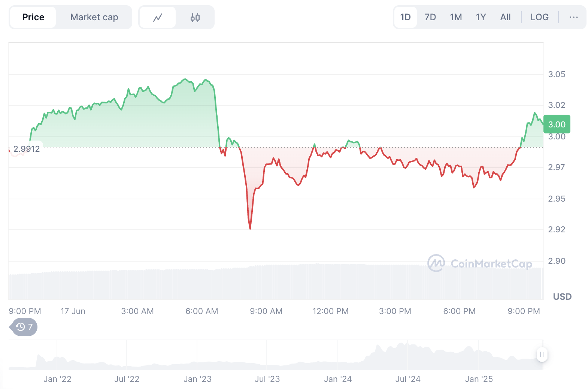588x389 pixels.
Task: Click Jan '23 on the overview timeline
Action: (x=197, y=379)
